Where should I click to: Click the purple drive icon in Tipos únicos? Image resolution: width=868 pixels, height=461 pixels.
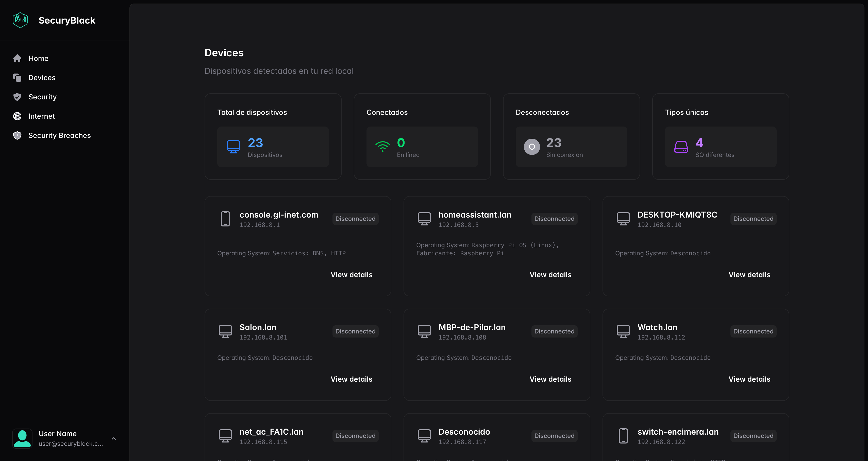[681, 147]
